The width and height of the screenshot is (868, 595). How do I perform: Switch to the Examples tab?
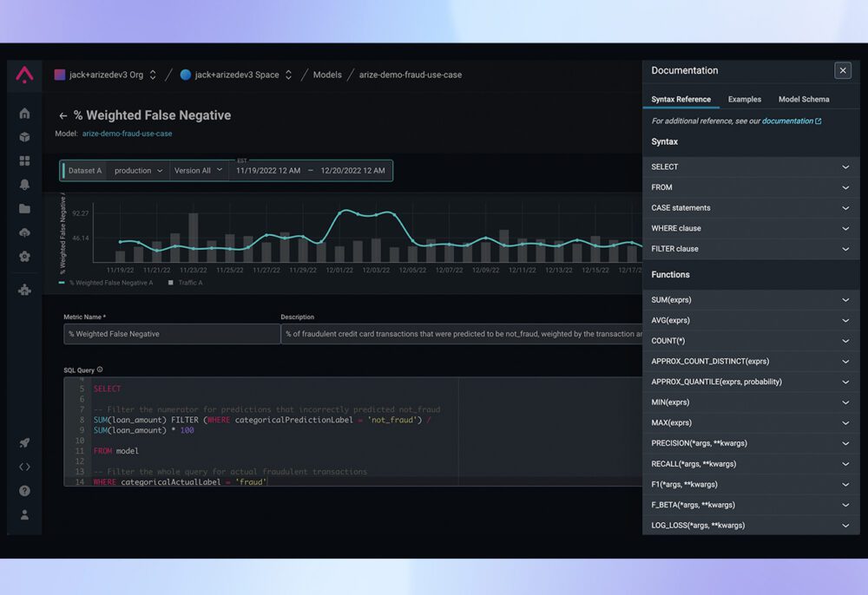coord(744,99)
